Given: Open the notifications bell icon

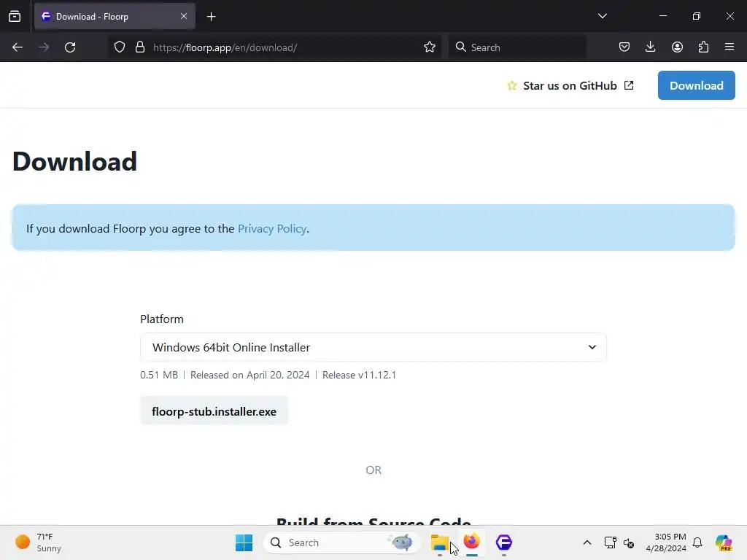Looking at the screenshot, I should 697,542.
